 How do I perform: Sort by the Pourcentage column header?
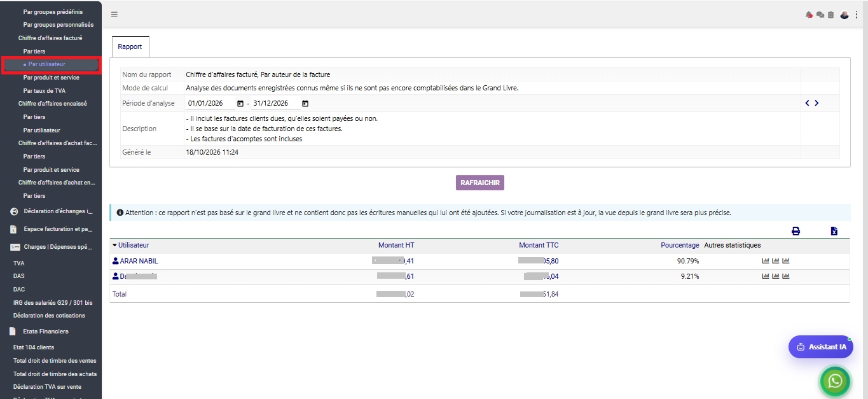680,245
